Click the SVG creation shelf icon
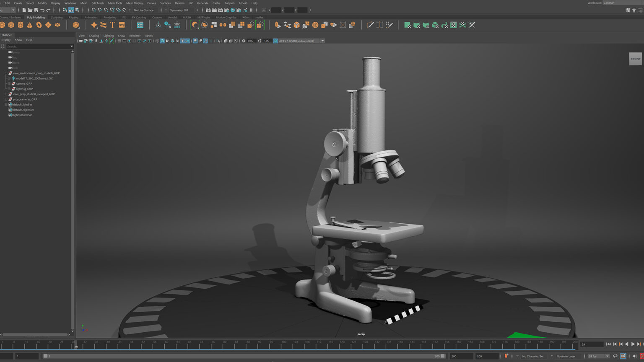Image resolution: width=644 pixels, height=362 pixels. pos(121,25)
